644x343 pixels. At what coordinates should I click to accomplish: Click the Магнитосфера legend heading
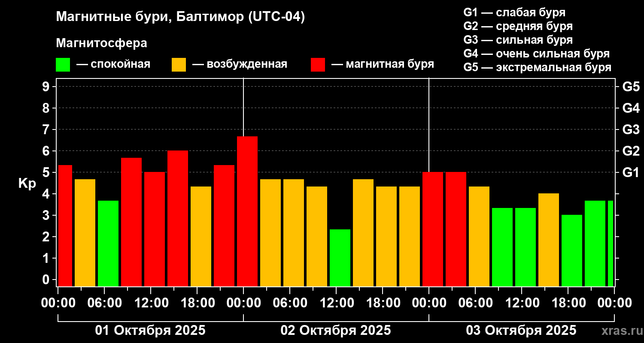coord(101,43)
